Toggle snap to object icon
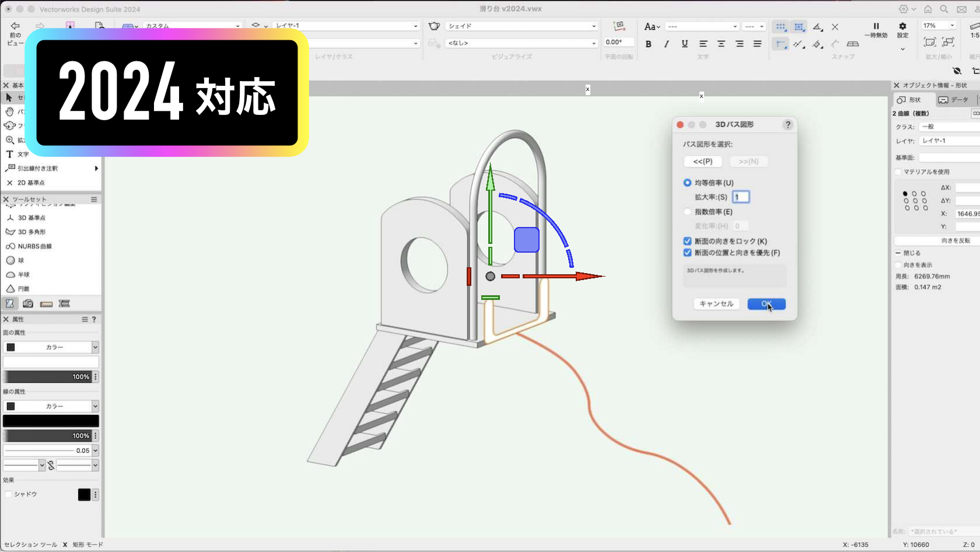The height and width of the screenshot is (552, 980). (x=799, y=27)
